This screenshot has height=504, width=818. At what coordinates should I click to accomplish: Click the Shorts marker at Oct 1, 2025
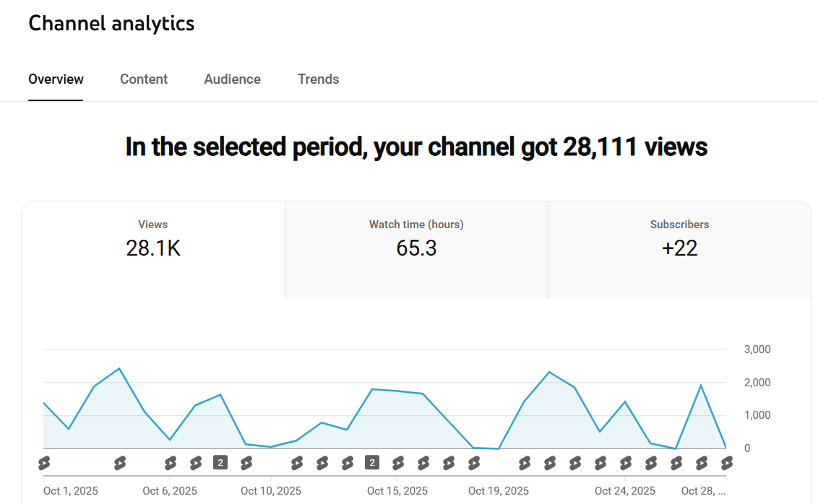44,462
